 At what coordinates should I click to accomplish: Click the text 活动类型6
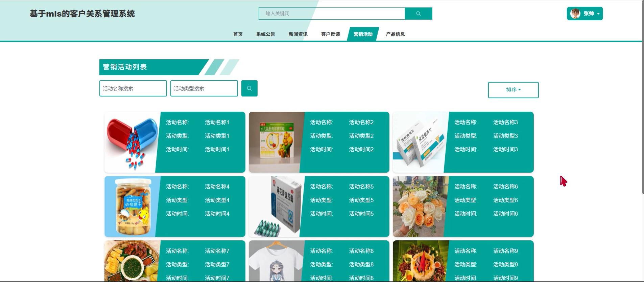(x=505, y=200)
